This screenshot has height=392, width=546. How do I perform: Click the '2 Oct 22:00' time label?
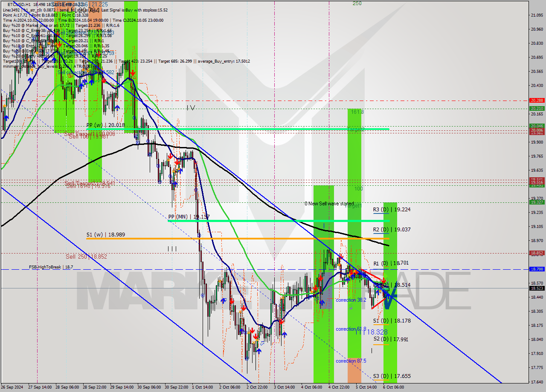coord(258,387)
